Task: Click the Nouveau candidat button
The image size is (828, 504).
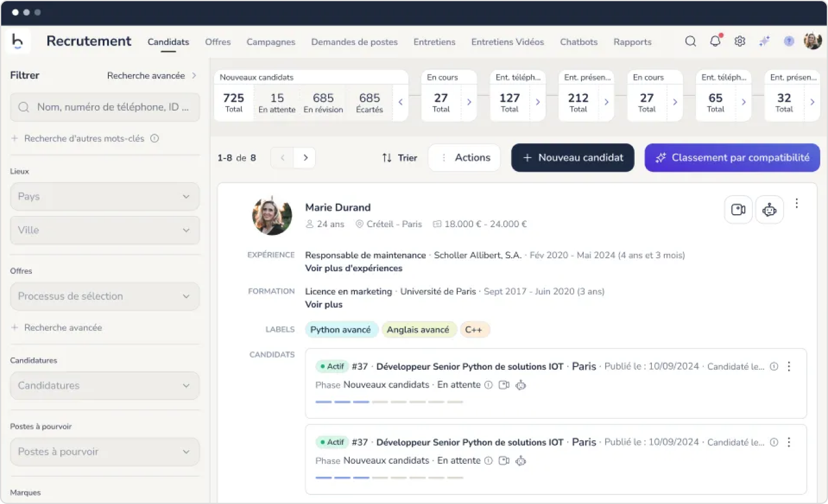Action: [x=572, y=157]
